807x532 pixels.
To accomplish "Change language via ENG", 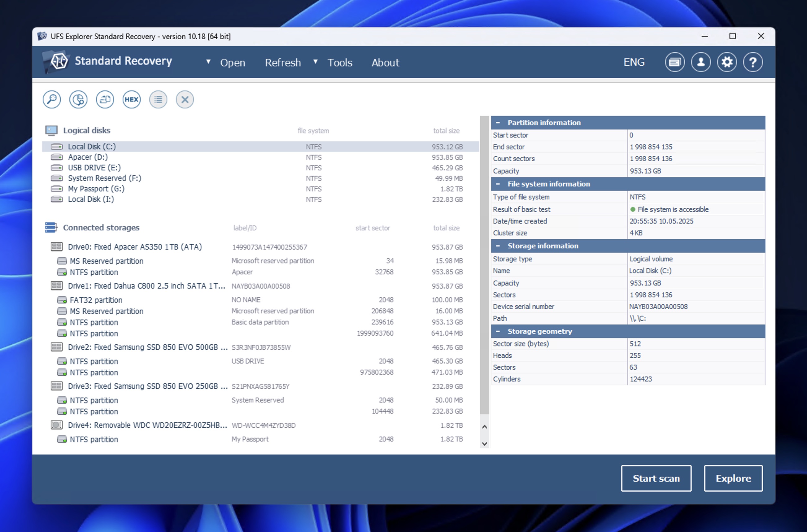I will 634,62.
